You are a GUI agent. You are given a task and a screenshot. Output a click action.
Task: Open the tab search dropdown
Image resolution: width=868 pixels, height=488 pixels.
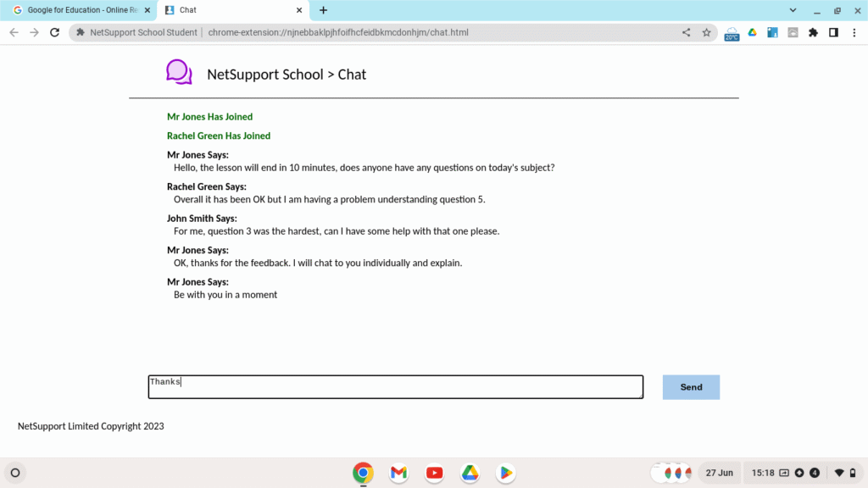pyautogui.click(x=793, y=10)
